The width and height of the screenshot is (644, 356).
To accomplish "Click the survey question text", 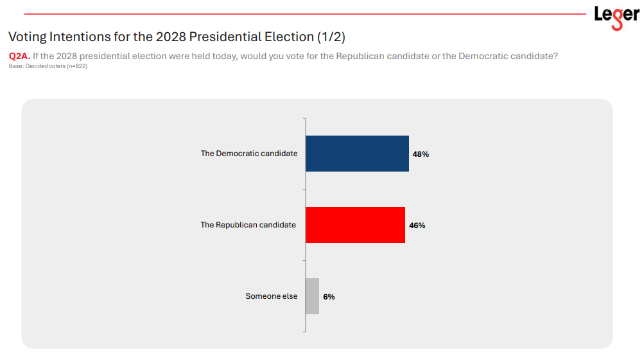I will click(295, 56).
